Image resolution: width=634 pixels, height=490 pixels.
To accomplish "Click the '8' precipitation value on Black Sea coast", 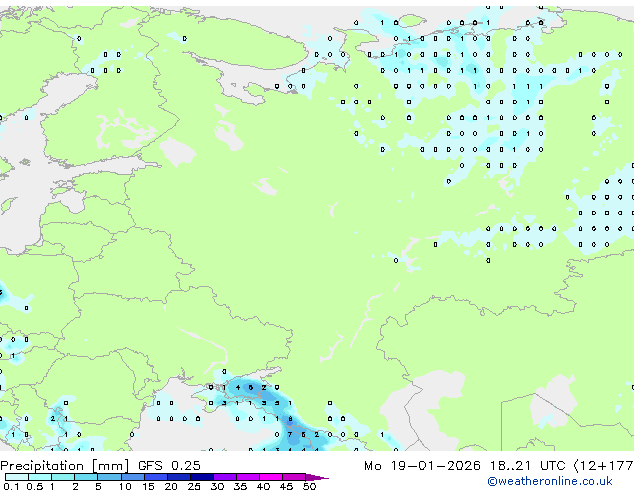I will pos(290,419).
